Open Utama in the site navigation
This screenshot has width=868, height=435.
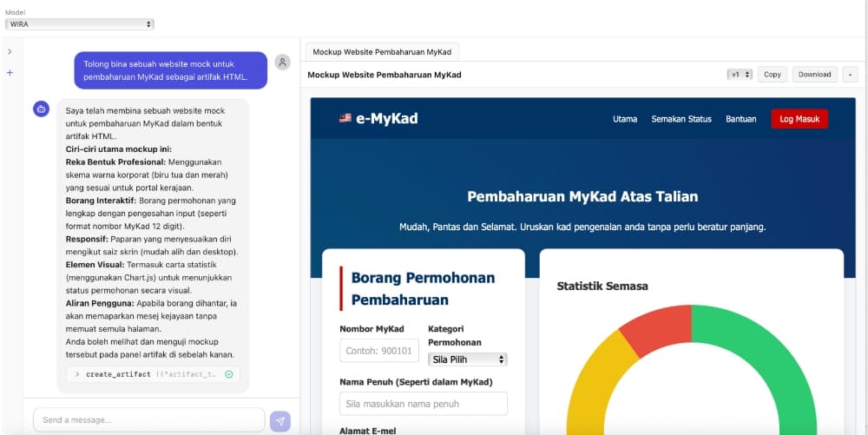(x=625, y=119)
